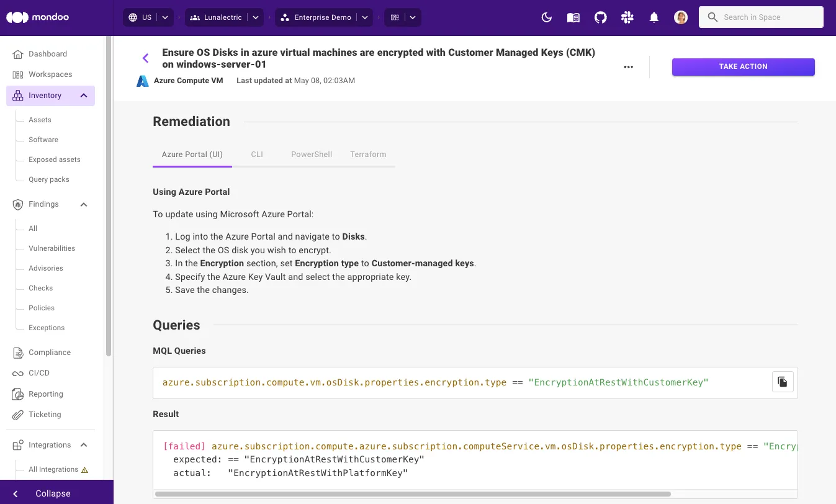Open All Integrations with warning icon

(58, 469)
